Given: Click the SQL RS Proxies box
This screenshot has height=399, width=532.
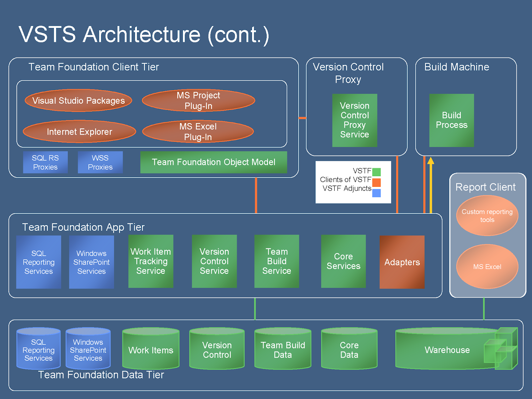Looking at the screenshot, I should (45, 162).
